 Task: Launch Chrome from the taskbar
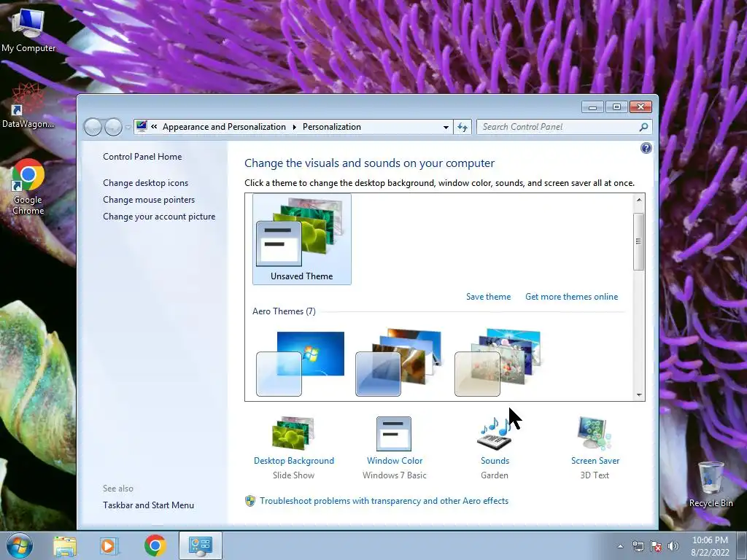pyautogui.click(x=155, y=545)
